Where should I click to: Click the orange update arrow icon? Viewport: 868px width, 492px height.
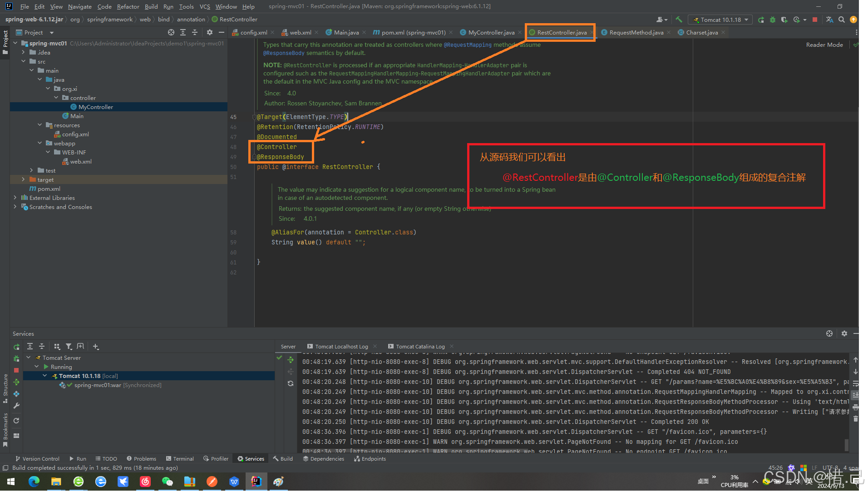click(853, 20)
